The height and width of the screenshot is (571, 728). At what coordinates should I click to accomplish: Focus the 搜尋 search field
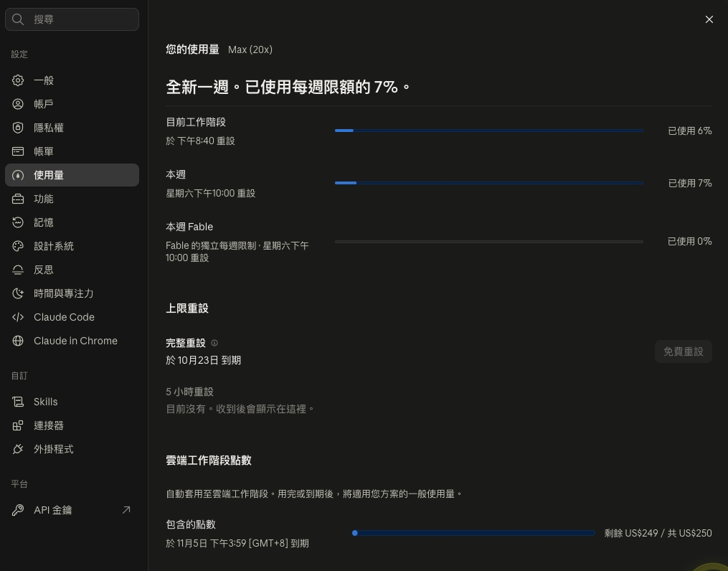(x=72, y=19)
